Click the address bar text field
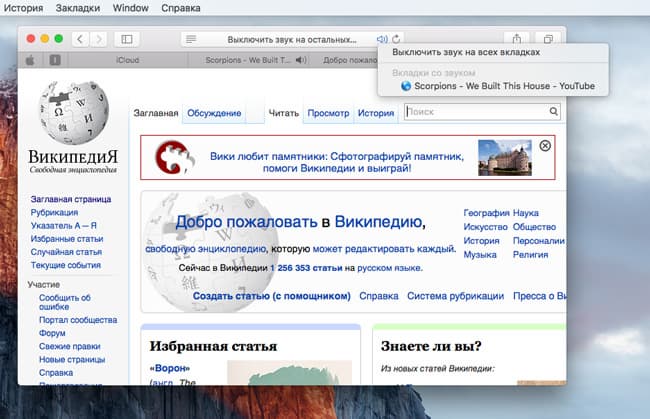The image size is (650, 419). pyautogui.click(x=292, y=40)
